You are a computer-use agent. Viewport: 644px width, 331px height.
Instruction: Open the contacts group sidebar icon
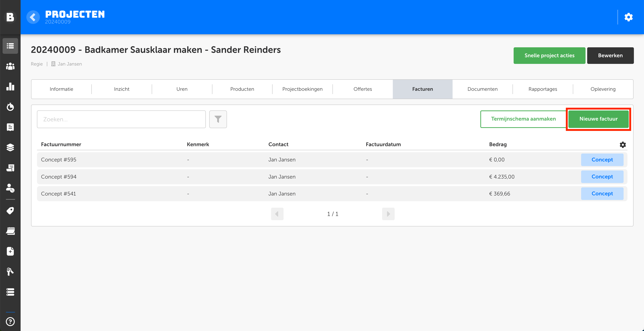pyautogui.click(x=10, y=66)
